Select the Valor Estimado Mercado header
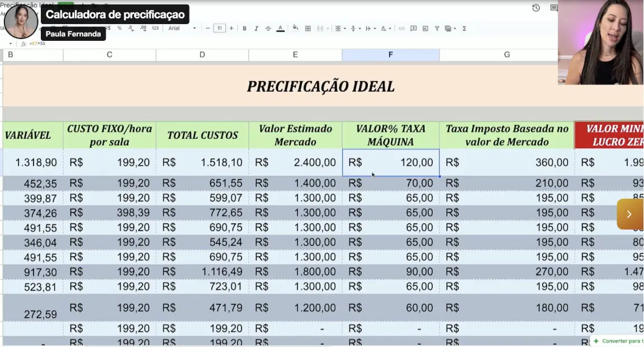This screenshot has width=644, height=347. click(x=295, y=135)
